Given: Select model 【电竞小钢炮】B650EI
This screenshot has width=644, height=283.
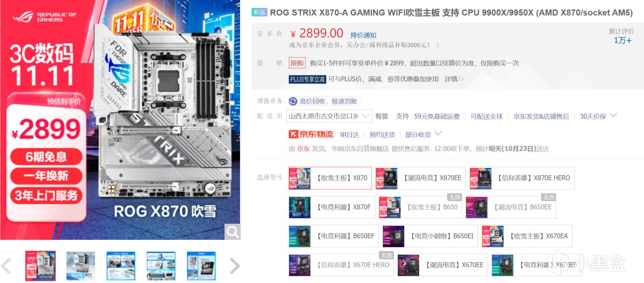Looking at the screenshot, I should coord(430,236).
